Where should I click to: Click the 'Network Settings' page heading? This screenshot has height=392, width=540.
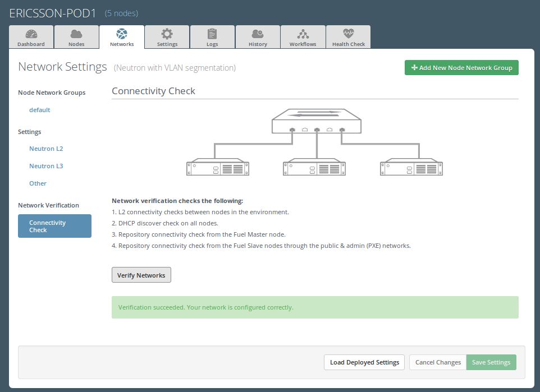[x=62, y=67]
